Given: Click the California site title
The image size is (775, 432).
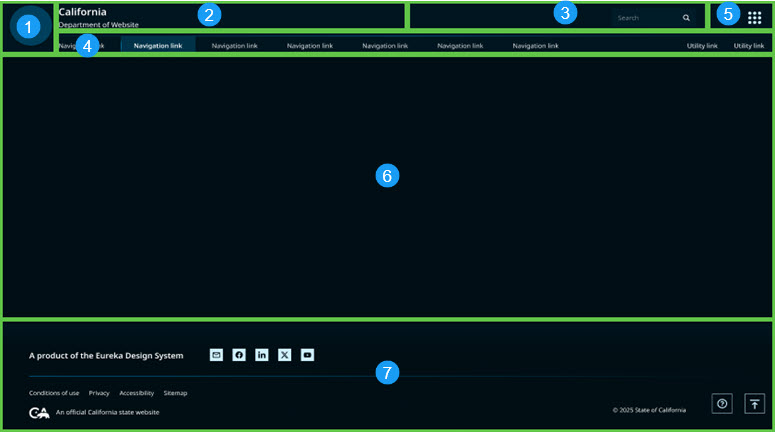Looking at the screenshot, I should tap(83, 12).
